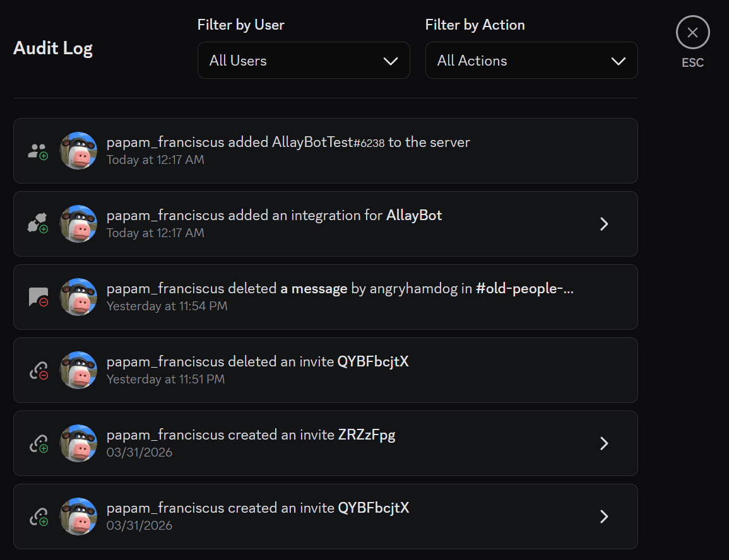
Task: Click the invite-deleted icon for QYBFbcjtX
Action: [38, 371]
